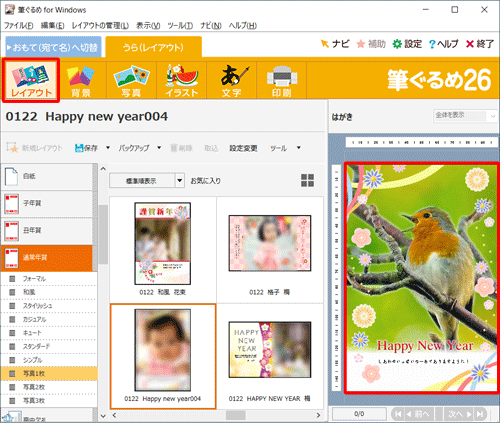Screen dimensions: 500x423
Task: Open the ツール(T) menu
Action: (180, 25)
